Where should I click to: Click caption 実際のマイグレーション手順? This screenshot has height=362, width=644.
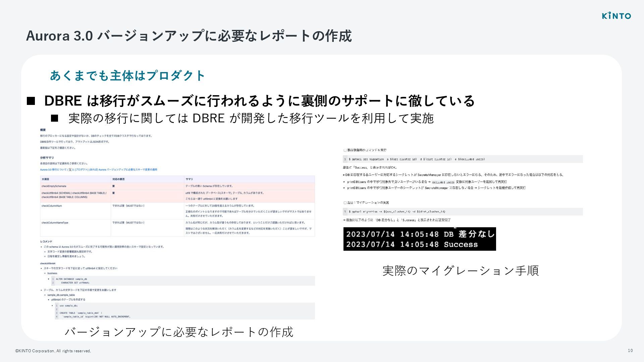coord(461,270)
